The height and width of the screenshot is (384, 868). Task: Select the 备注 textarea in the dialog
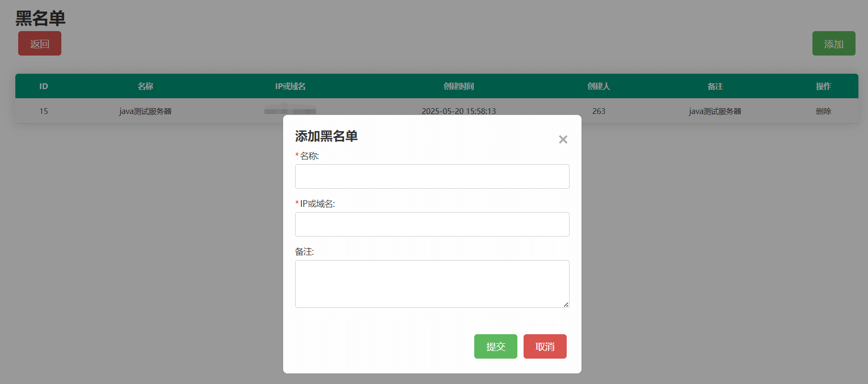(x=432, y=283)
